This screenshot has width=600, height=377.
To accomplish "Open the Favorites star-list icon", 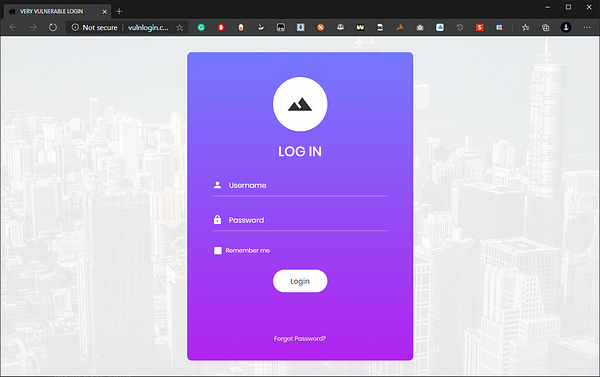I will click(x=525, y=27).
